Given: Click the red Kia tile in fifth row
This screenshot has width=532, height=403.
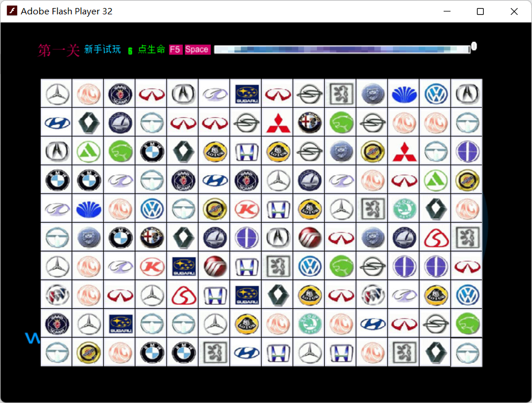Looking at the screenshot, I should 247,209.
